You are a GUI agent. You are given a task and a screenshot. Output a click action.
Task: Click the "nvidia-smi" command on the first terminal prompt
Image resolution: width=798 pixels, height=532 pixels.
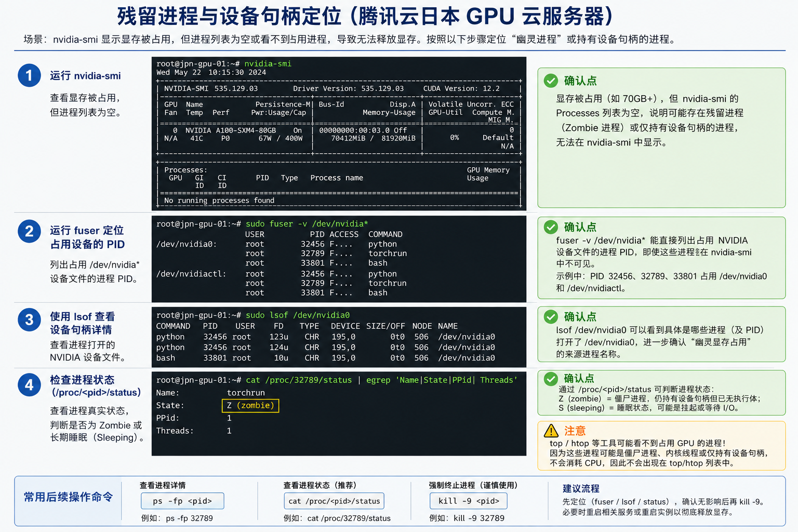coord(268,64)
